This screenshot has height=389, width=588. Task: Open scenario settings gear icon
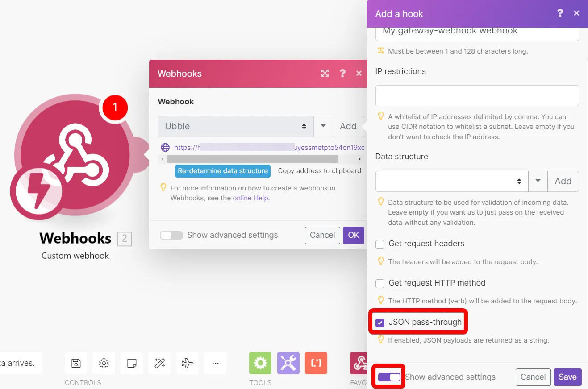104,363
